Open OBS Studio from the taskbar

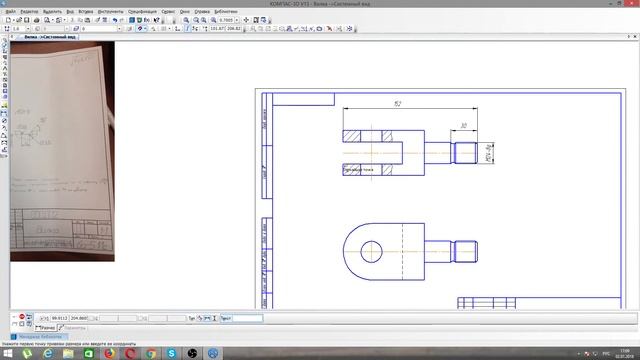pyautogui.click(x=192, y=353)
